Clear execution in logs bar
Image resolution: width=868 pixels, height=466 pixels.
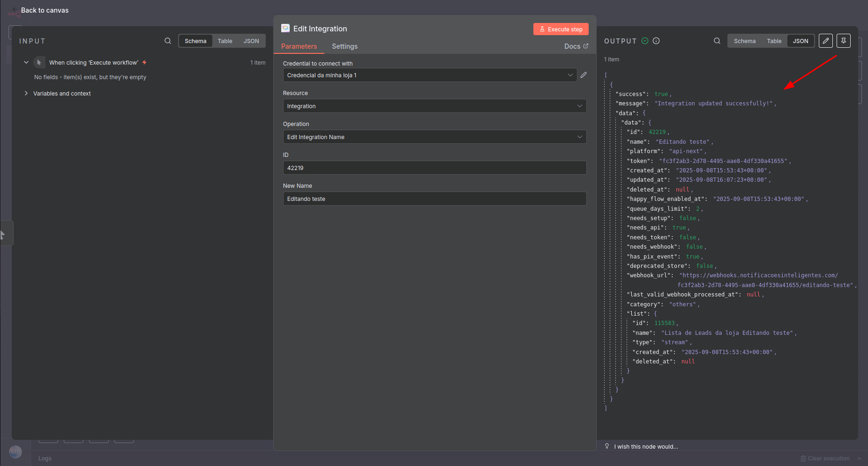825,459
